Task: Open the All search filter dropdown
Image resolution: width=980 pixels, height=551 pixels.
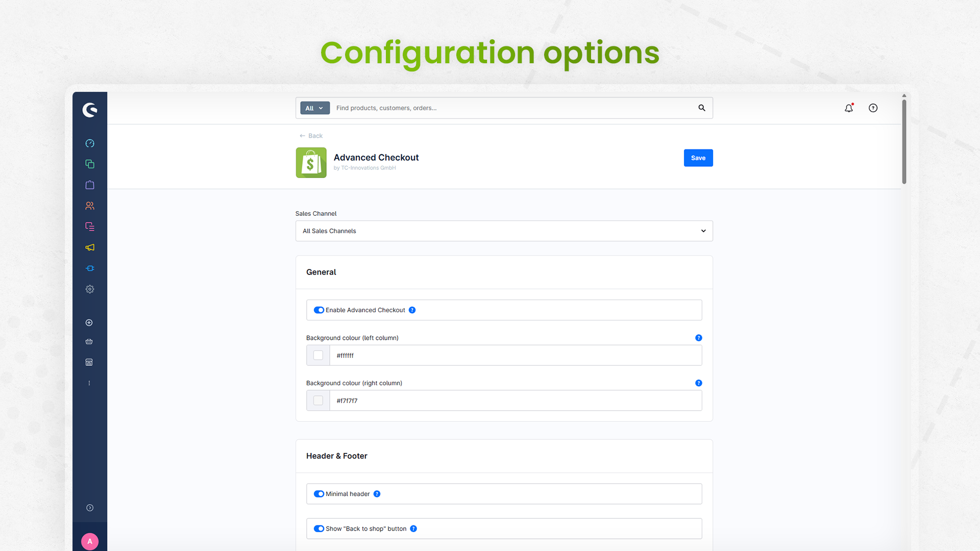Action: pos(315,108)
